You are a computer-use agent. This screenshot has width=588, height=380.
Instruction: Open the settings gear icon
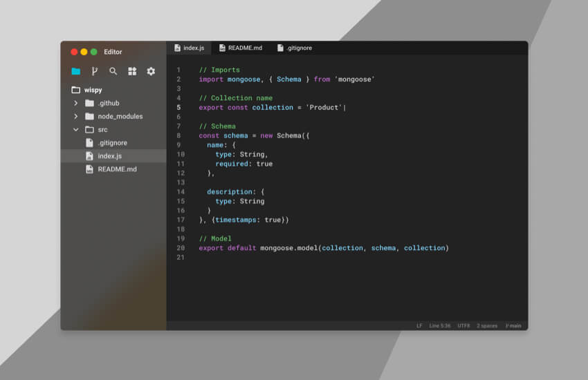pos(151,71)
